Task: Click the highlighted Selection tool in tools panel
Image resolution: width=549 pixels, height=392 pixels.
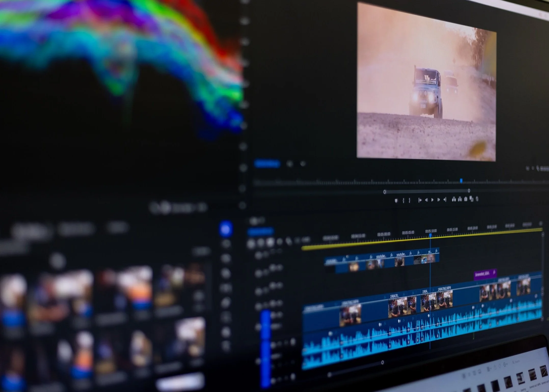Action: (x=226, y=228)
